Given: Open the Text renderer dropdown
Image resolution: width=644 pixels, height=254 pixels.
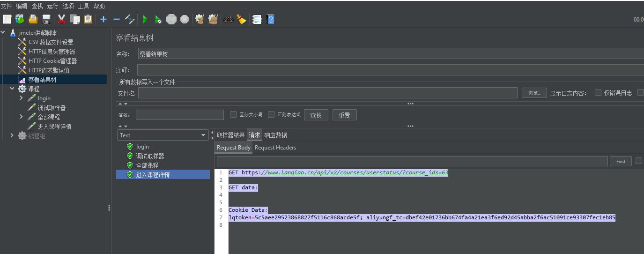Looking at the screenshot, I should 163,135.
